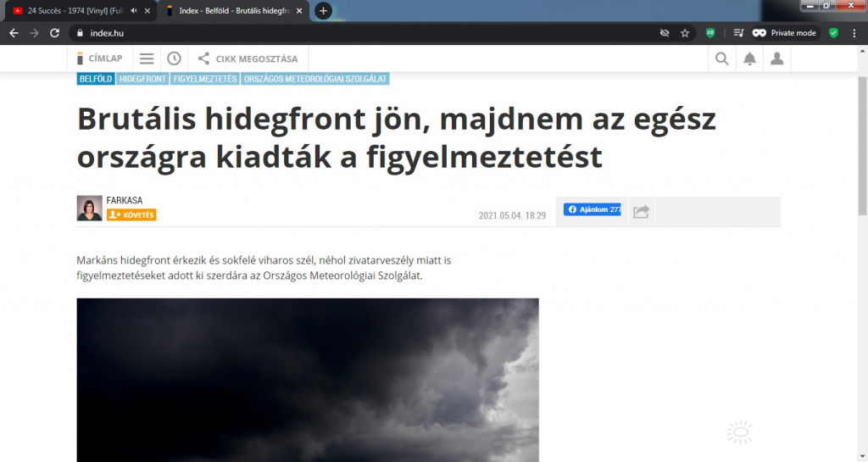The width and height of the screenshot is (868, 462).
Task: Open the hamburger menu on Index toolbar
Action: coord(147,58)
